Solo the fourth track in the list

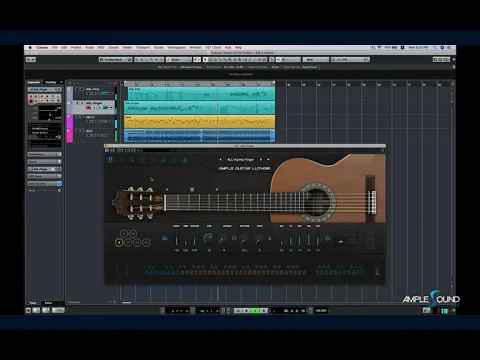tap(82, 131)
